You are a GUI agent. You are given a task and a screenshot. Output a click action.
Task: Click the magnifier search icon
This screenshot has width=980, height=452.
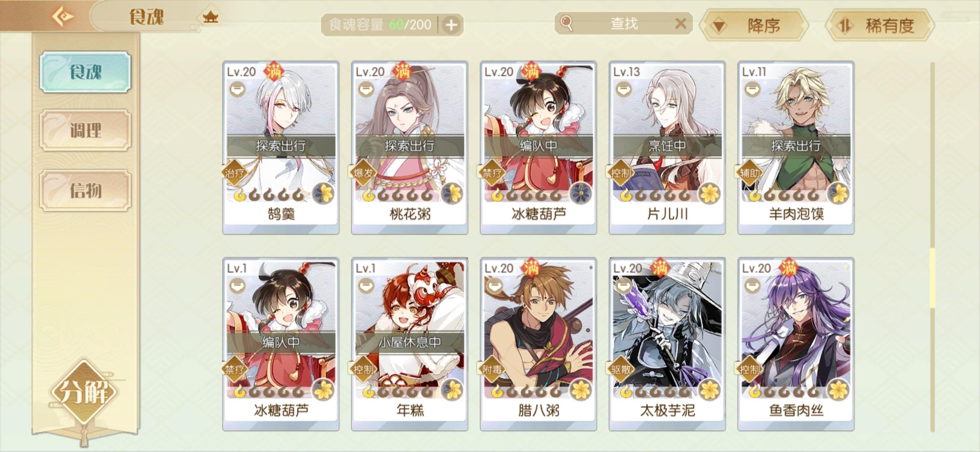click(566, 23)
